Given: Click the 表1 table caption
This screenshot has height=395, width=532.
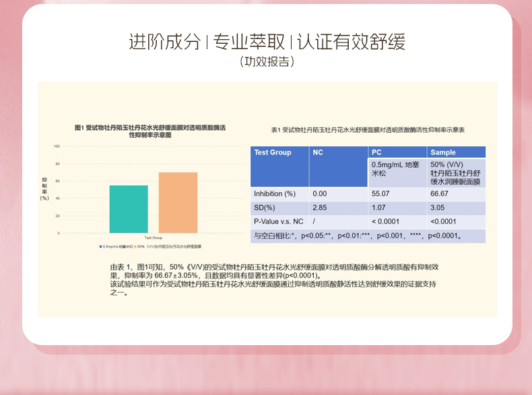Looking at the screenshot, I should point(367,129).
